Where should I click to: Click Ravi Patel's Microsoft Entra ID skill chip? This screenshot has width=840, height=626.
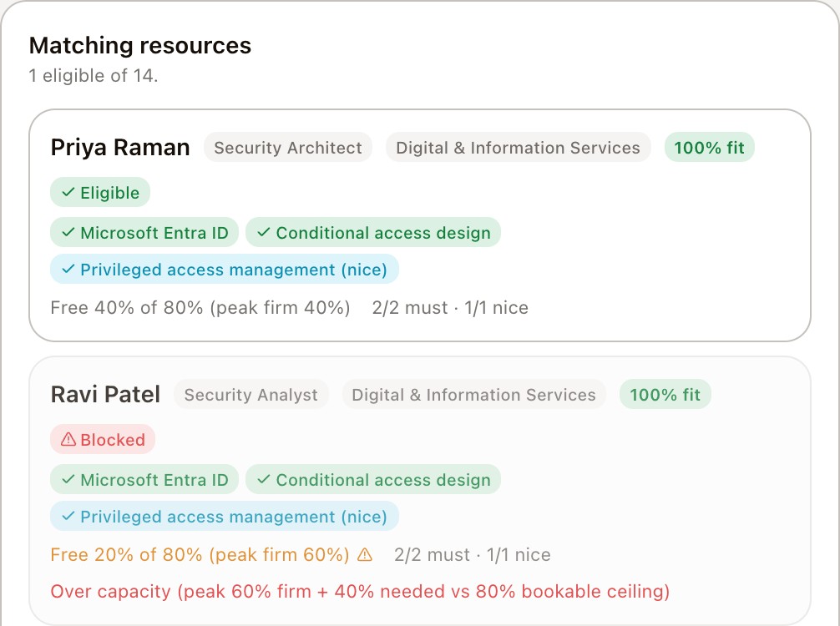144,479
